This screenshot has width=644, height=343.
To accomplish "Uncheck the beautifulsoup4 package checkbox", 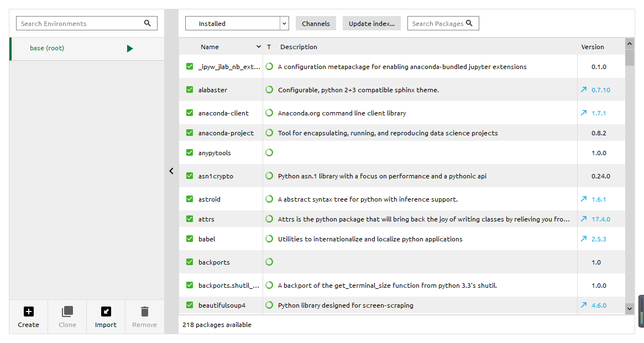I will (190, 305).
